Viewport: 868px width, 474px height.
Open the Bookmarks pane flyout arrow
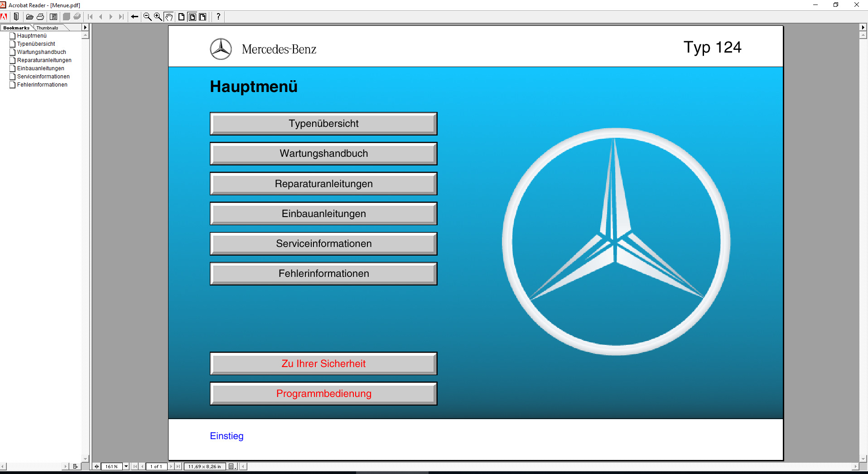(85, 28)
